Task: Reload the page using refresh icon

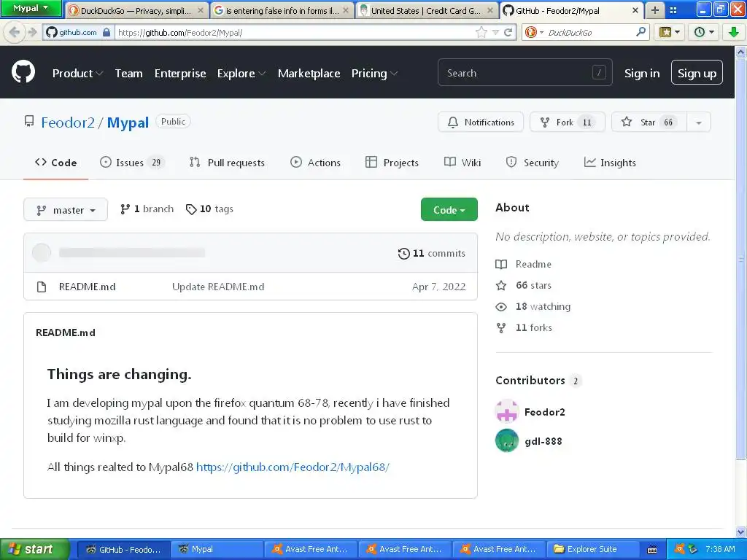Action: click(x=508, y=32)
